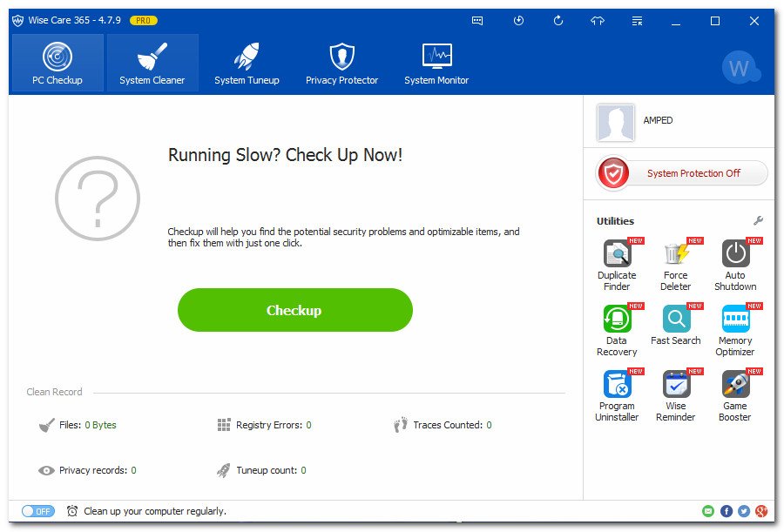Screen dimensions: 784x532
Task: Open the System Monitor tab
Action: [x=436, y=63]
